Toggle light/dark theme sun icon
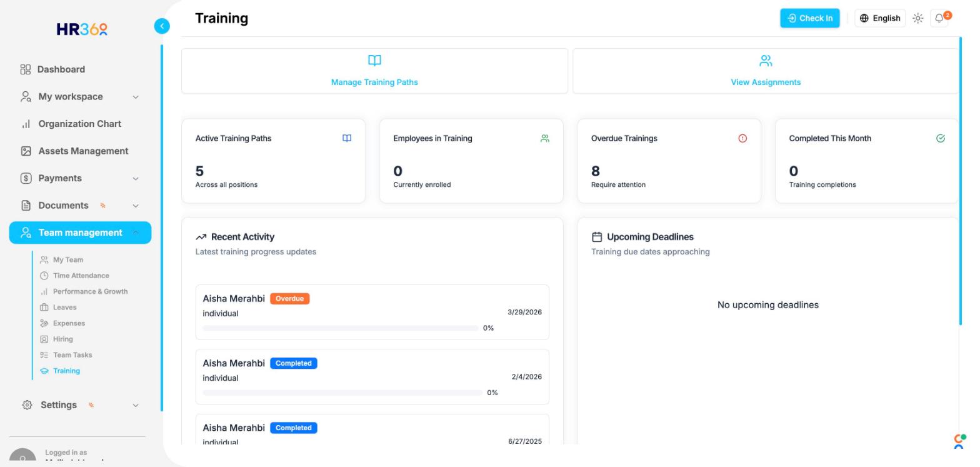The image size is (980, 467). (917, 18)
